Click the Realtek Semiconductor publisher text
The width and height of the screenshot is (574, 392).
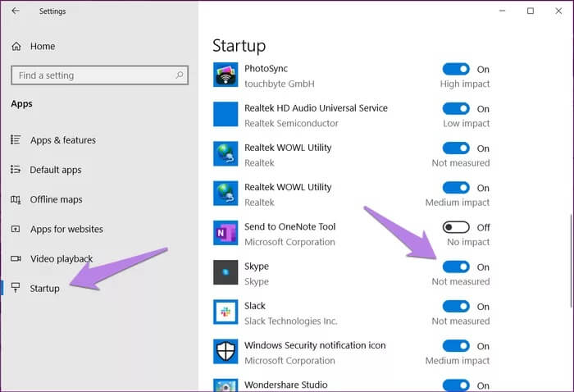(x=291, y=123)
